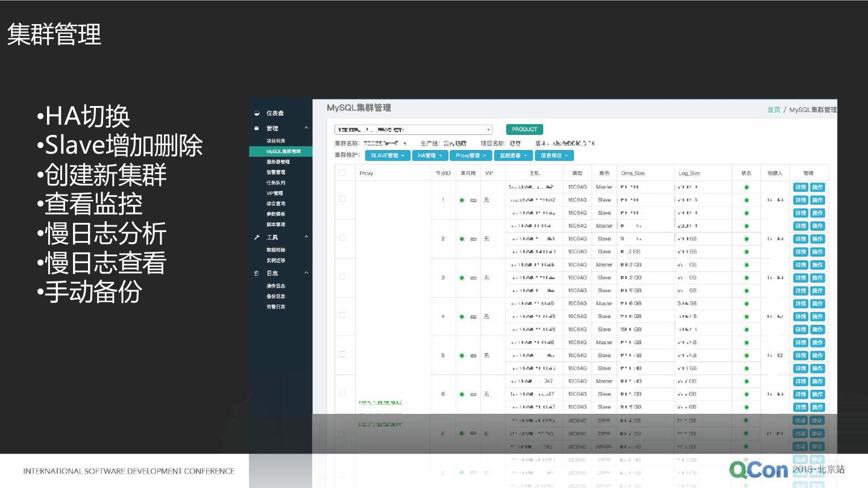The height and width of the screenshot is (488, 868).
Task: Collapse the 工具 sidebar section chevron
Action: [x=306, y=237]
